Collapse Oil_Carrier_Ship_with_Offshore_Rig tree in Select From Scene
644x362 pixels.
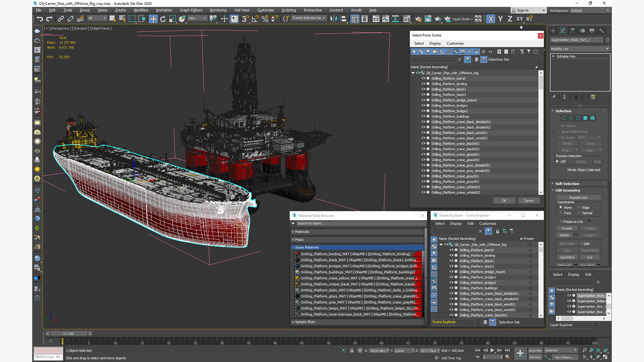point(413,73)
